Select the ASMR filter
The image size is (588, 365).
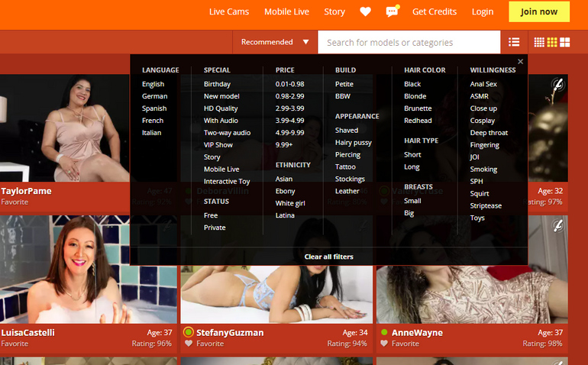click(x=480, y=96)
